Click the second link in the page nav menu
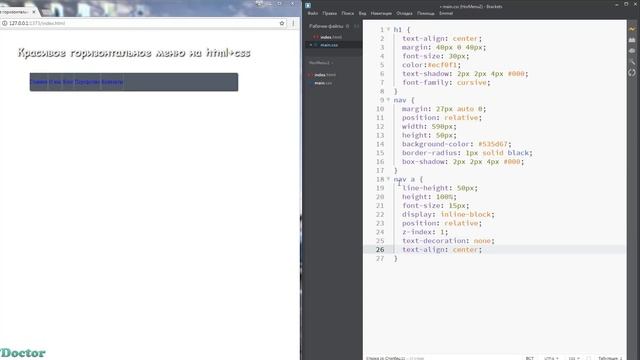This screenshot has width=640, height=360. pyautogui.click(x=55, y=82)
